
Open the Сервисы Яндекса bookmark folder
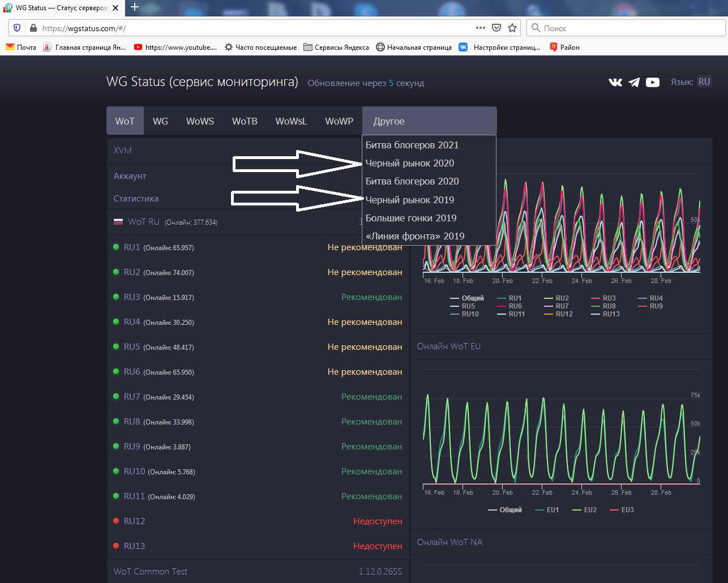click(336, 47)
